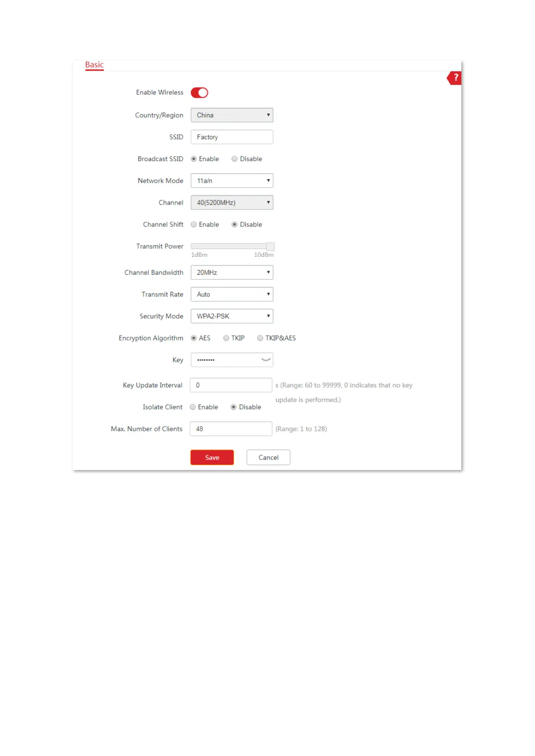Click the SSID input field containing Factory
This screenshot has height=756, width=535.
(232, 137)
